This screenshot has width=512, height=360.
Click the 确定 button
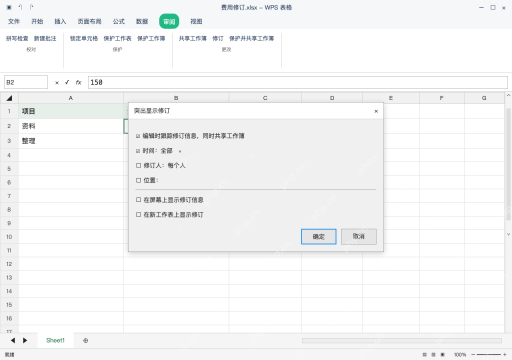(x=319, y=236)
